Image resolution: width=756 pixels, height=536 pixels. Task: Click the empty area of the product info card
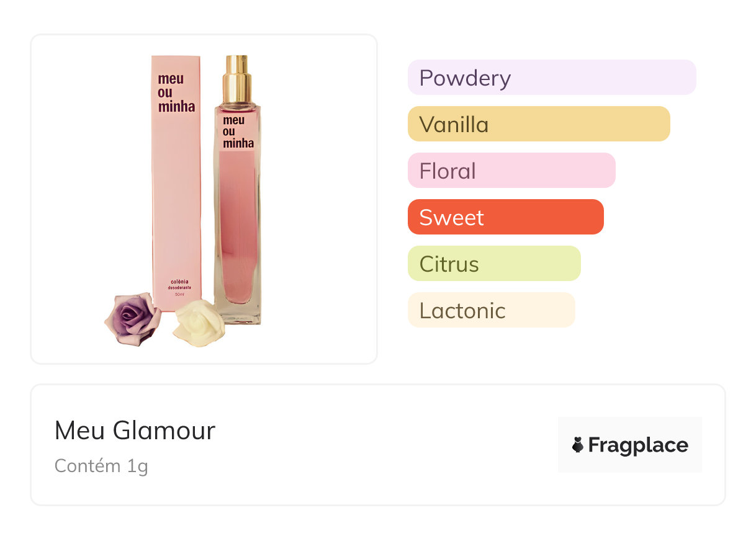pos(385,447)
